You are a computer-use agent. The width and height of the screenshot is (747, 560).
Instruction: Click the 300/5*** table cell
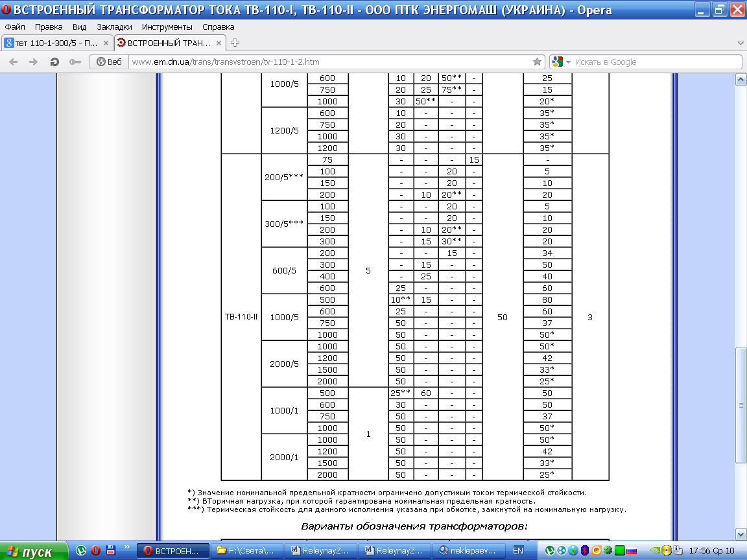pyautogui.click(x=285, y=224)
